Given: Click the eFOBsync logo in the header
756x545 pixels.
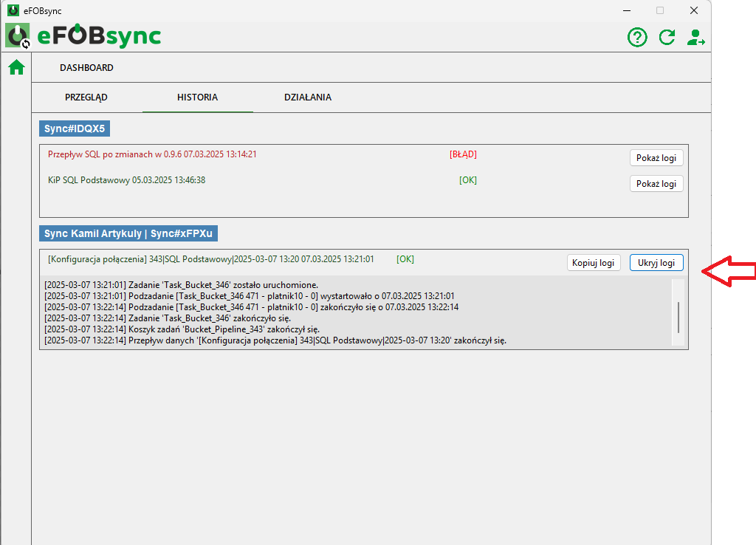Looking at the screenshot, I should pos(83,36).
